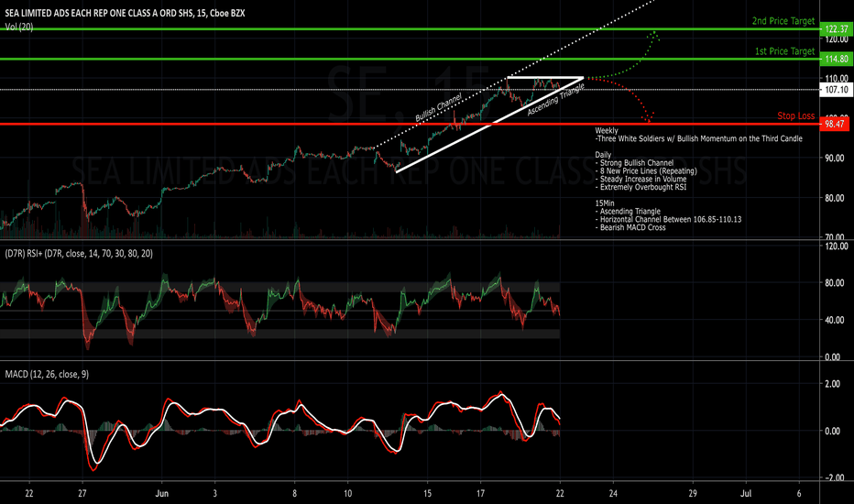Click the "27" date on time axis
The image size is (854, 504).
point(82,494)
